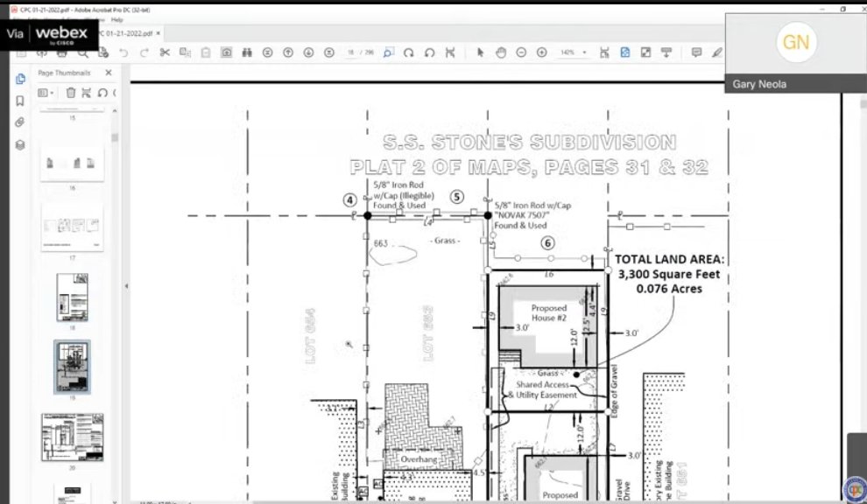Go to the first page
Viewport: 867px width, 504px height.
point(268,52)
